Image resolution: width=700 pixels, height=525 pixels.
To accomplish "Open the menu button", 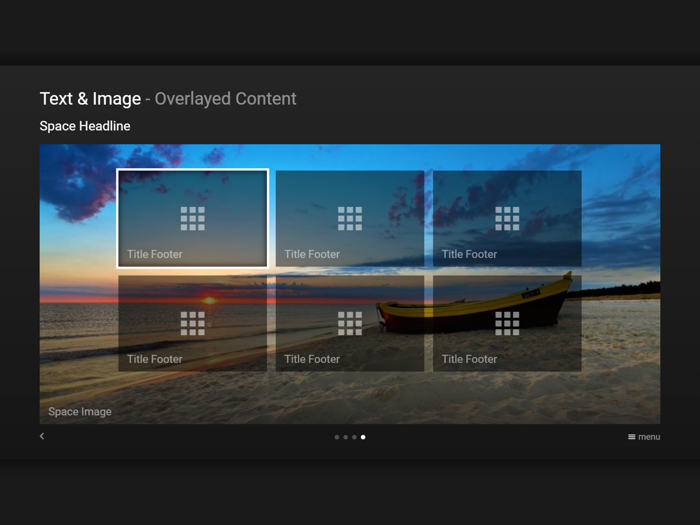I will [644, 437].
